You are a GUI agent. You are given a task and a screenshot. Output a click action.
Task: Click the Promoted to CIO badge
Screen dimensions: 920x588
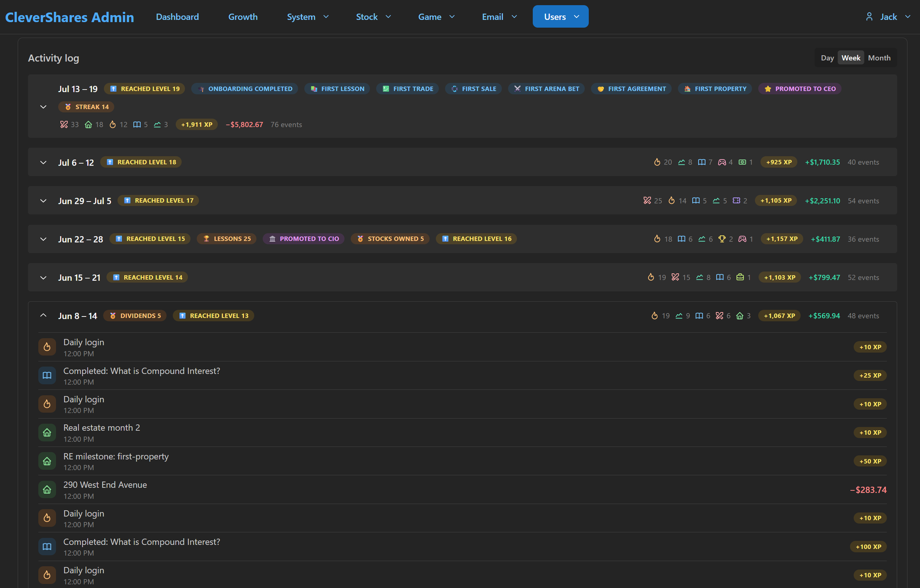(x=304, y=239)
